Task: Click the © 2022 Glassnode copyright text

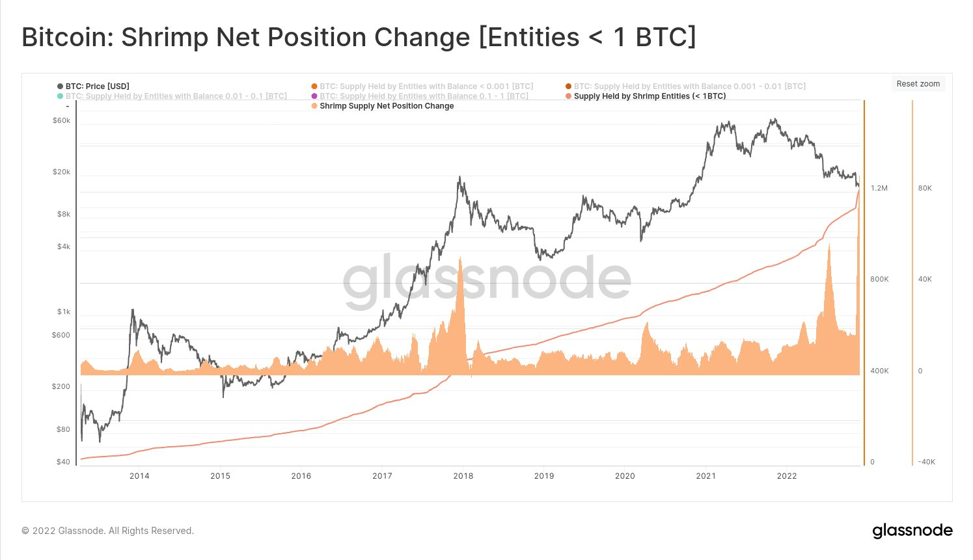Action: [x=107, y=531]
